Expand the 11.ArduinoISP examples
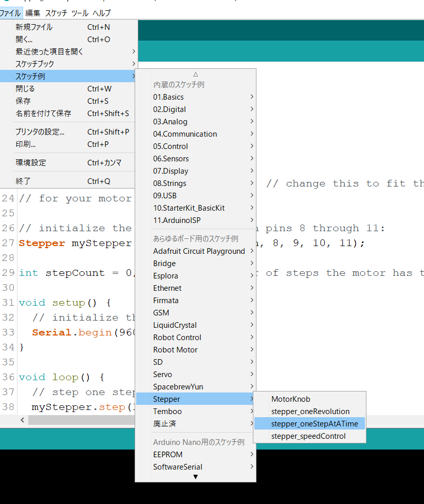 coord(195,220)
